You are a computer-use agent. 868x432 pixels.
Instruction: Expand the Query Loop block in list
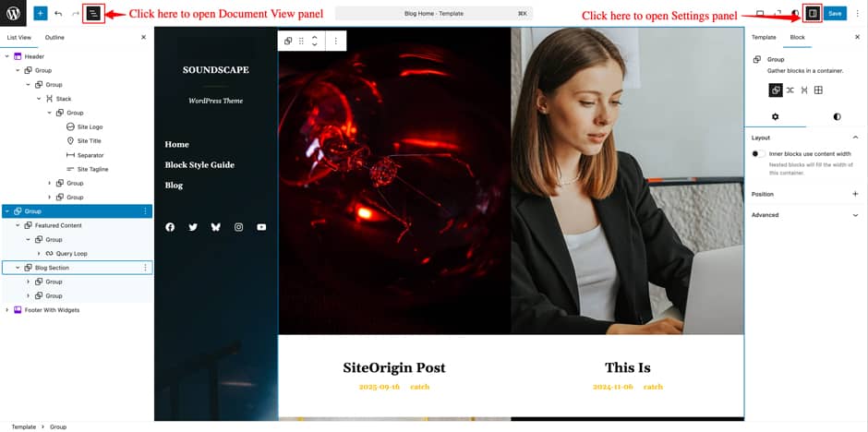coord(38,253)
